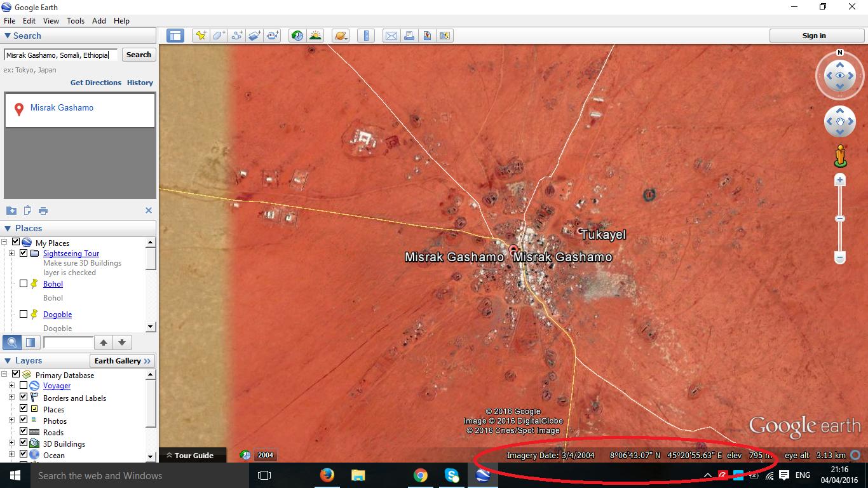Copy search results to My Places icon
868x488 pixels.
(11, 210)
